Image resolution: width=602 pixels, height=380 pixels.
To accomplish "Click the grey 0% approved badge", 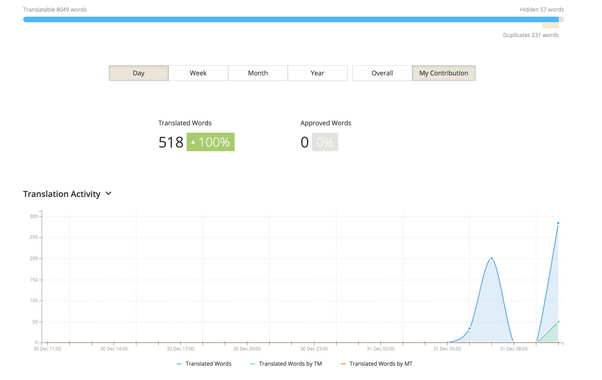I will tap(325, 142).
